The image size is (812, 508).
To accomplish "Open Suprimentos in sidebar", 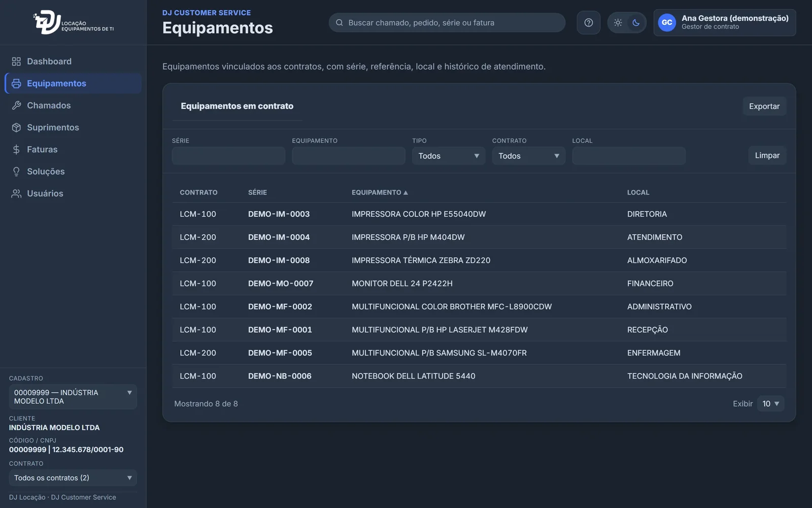I will click(73, 128).
